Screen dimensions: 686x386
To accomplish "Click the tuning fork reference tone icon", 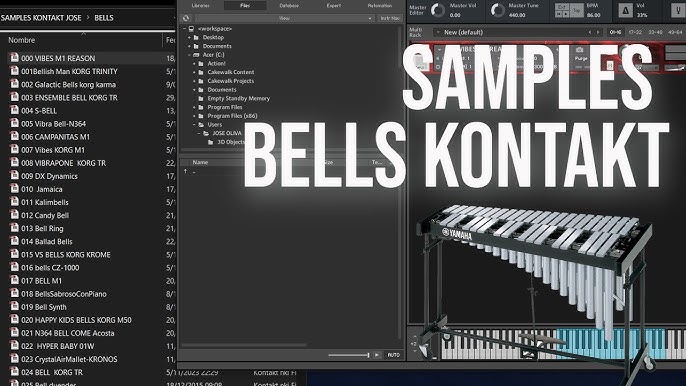I will [x=679, y=10].
